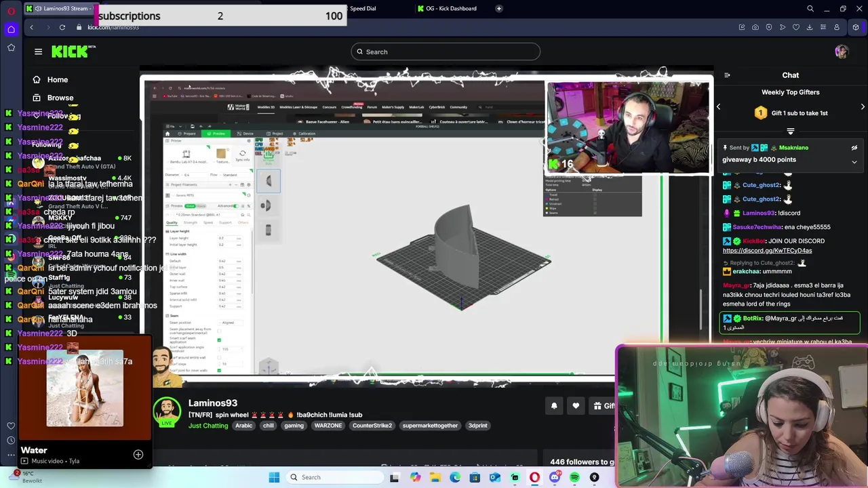Toggle stream notifications bell
Image resolution: width=868 pixels, height=488 pixels.
(554, 406)
